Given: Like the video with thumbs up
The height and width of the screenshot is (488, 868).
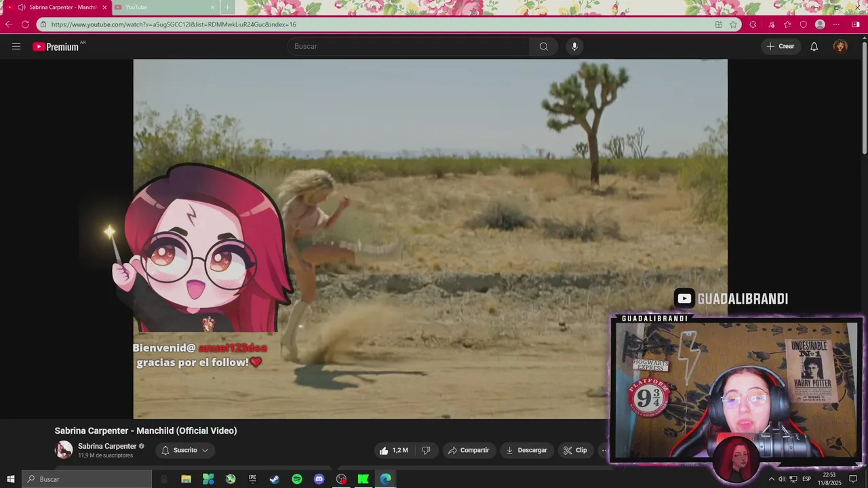Looking at the screenshot, I should point(394,450).
